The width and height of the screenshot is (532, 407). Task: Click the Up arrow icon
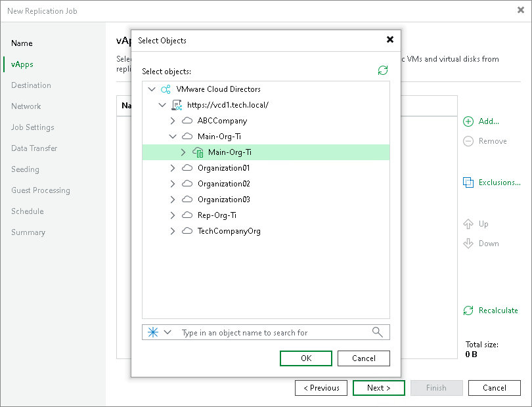pos(468,224)
